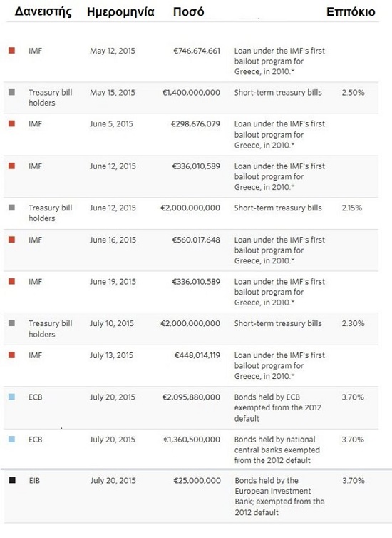
Task: Click light blue ECB marker for €2,095,880,000
Action: (11, 397)
